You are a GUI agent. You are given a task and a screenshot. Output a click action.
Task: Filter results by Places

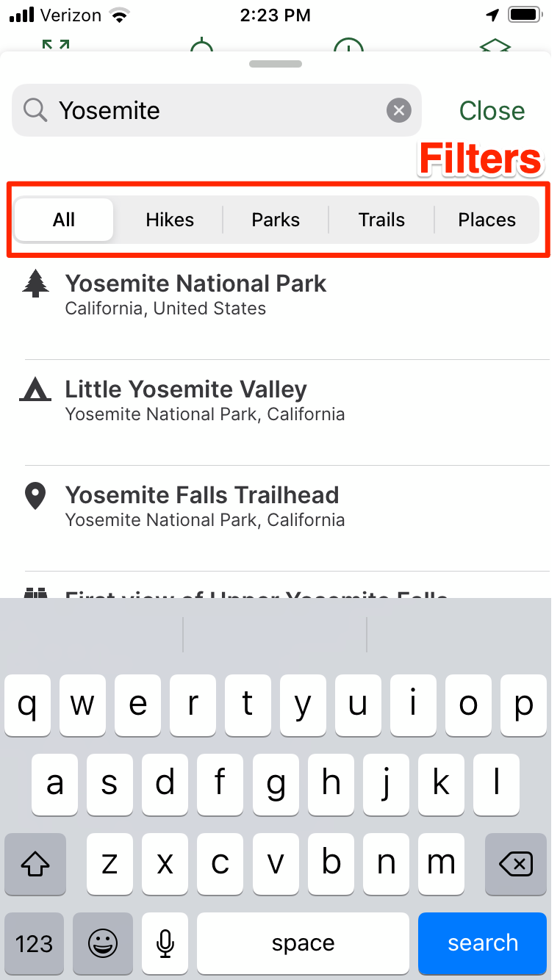click(487, 220)
